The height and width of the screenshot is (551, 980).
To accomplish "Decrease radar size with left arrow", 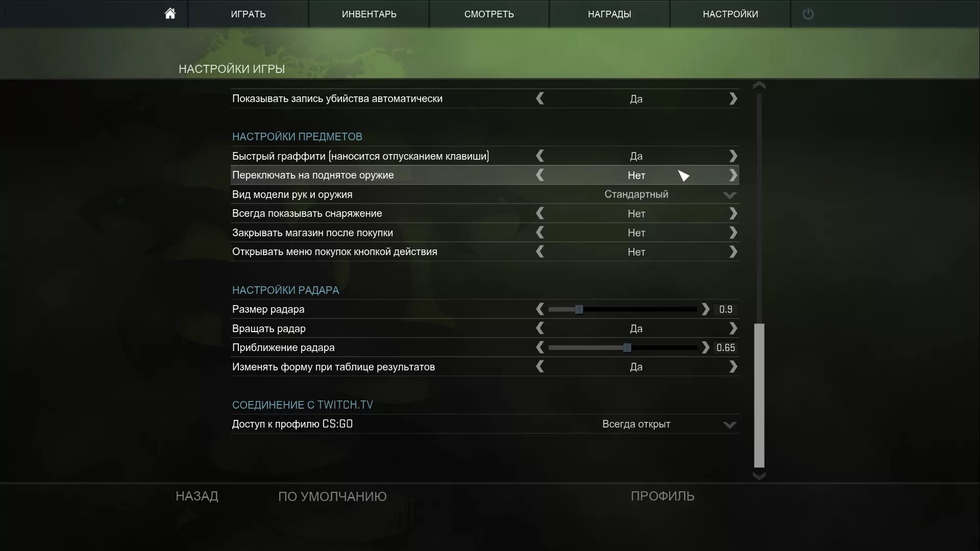I will (540, 309).
